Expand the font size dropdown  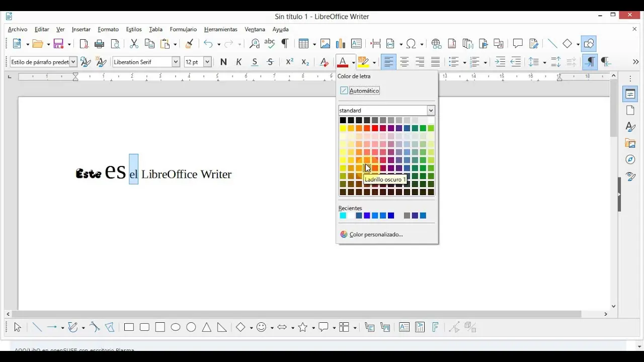[x=206, y=62]
